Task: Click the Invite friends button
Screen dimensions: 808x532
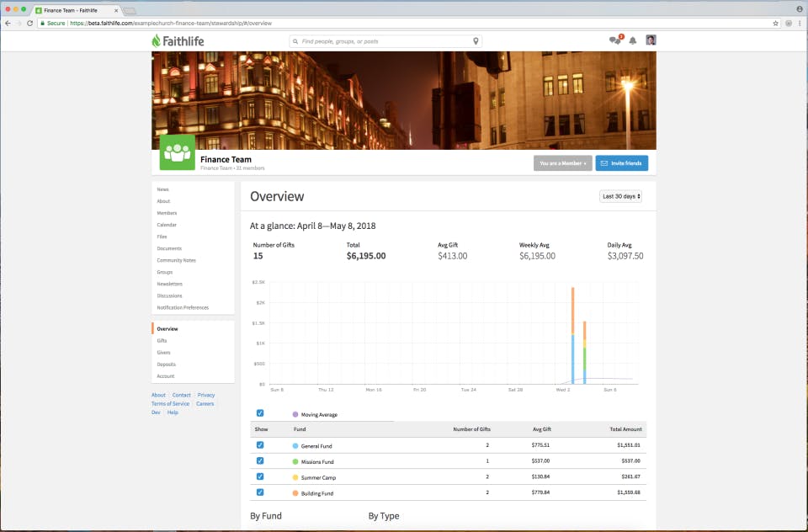Action: pyautogui.click(x=622, y=163)
